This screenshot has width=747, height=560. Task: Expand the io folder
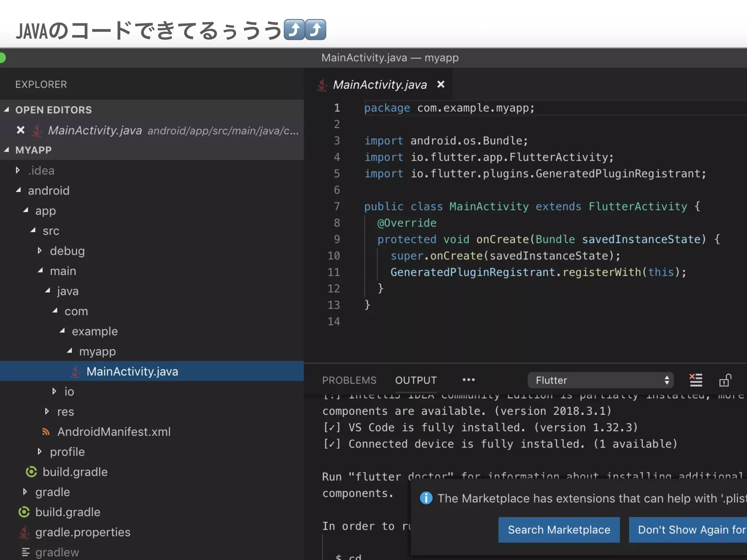(54, 391)
